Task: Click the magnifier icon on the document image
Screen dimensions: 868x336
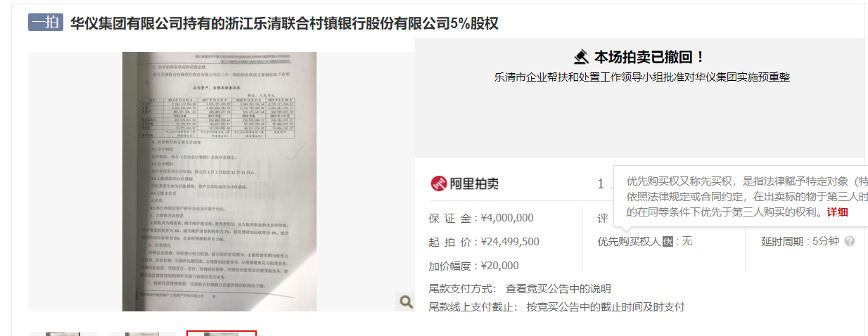Action: tap(406, 302)
